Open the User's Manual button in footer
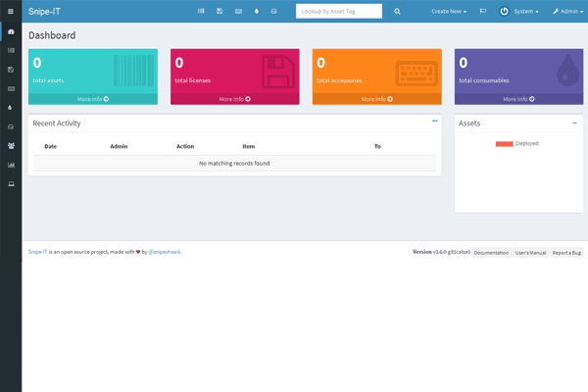The width and height of the screenshot is (588, 392). pos(530,252)
